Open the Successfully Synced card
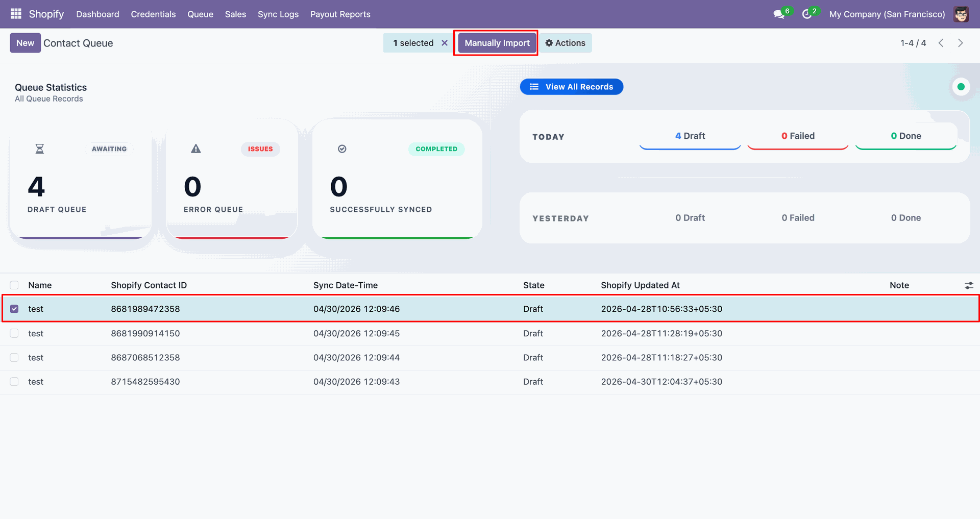Image resolution: width=980 pixels, height=519 pixels. (x=397, y=179)
